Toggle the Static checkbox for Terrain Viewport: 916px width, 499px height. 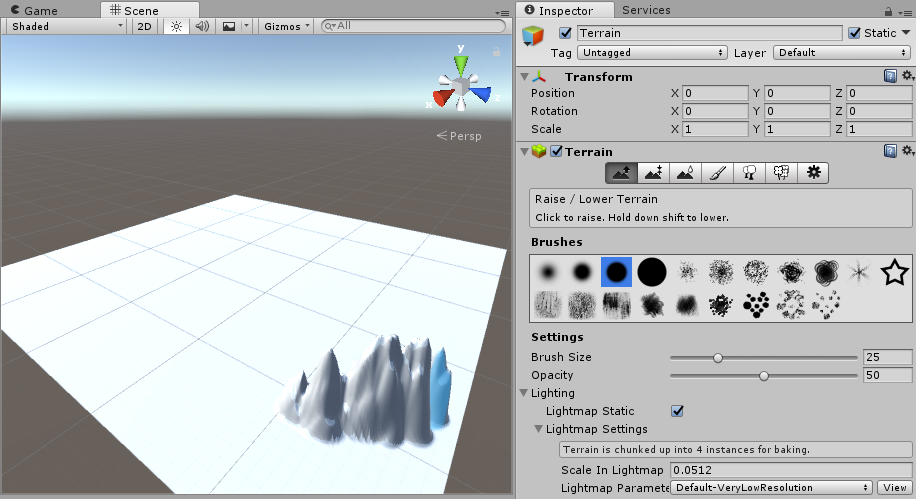[854, 33]
